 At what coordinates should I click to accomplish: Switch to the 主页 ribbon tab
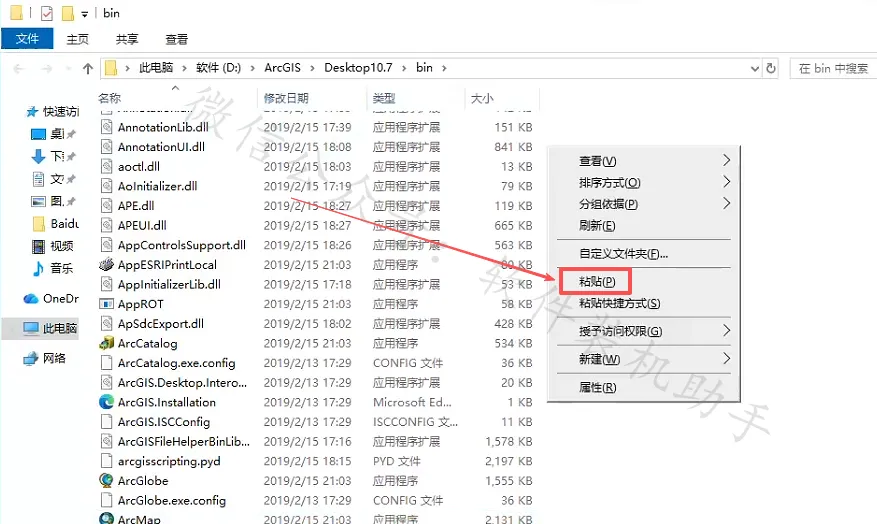point(77,39)
